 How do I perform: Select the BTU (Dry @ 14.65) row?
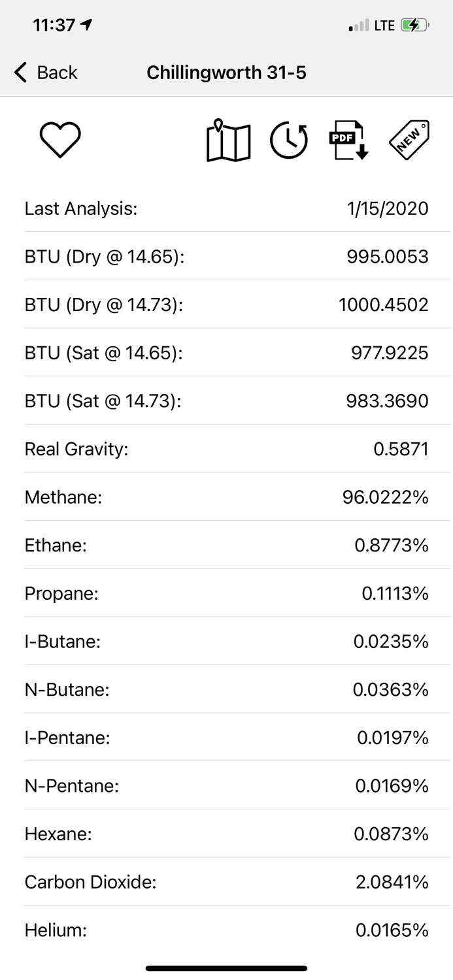(226, 256)
